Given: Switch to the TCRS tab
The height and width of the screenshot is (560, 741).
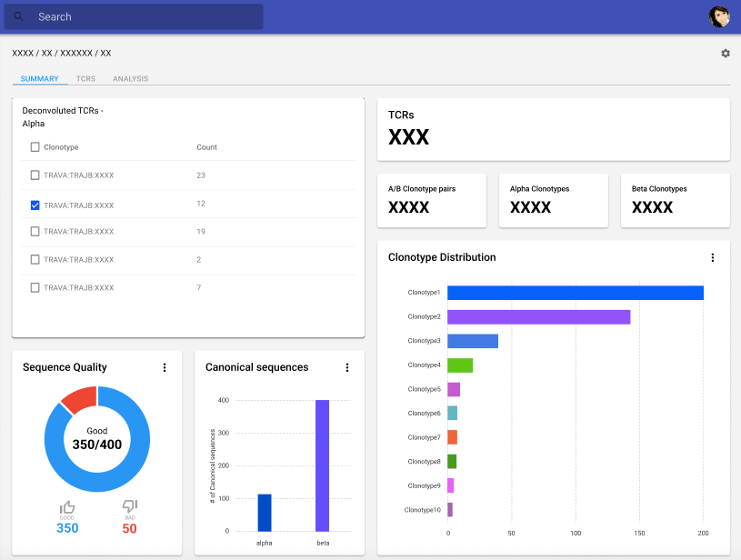Looking at the screenshot, I should [85, 78].
